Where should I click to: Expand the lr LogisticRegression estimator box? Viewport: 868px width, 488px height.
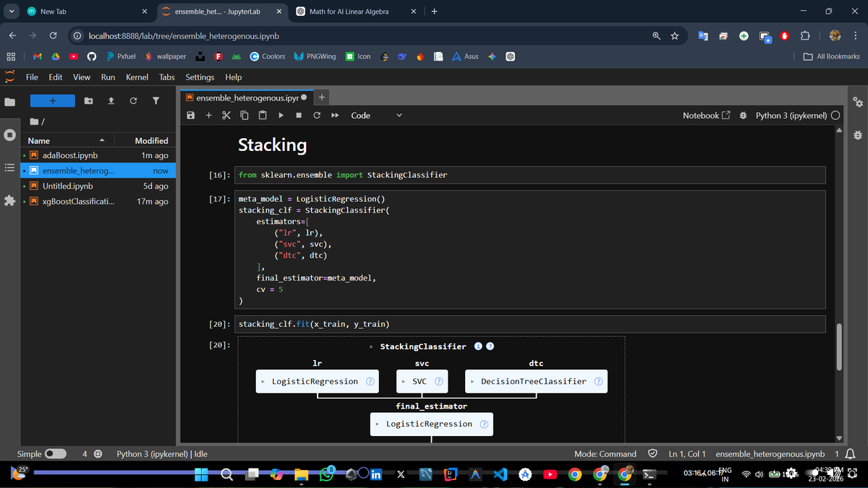(x=316, y=382)
